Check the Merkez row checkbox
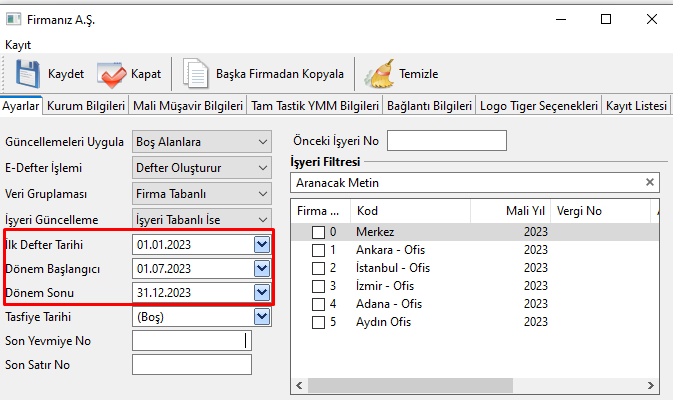673x400 pixels. (318, 232)
